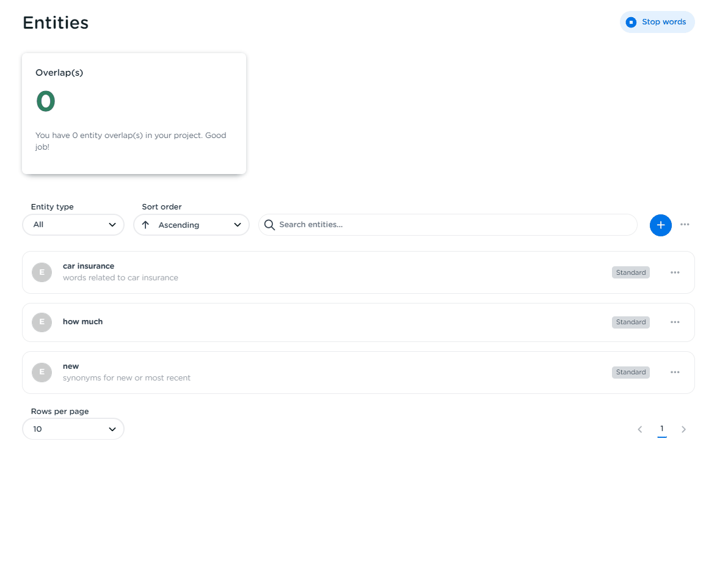Click the Search entities input field
Screen dimensions: 728x571
point(452,225)
